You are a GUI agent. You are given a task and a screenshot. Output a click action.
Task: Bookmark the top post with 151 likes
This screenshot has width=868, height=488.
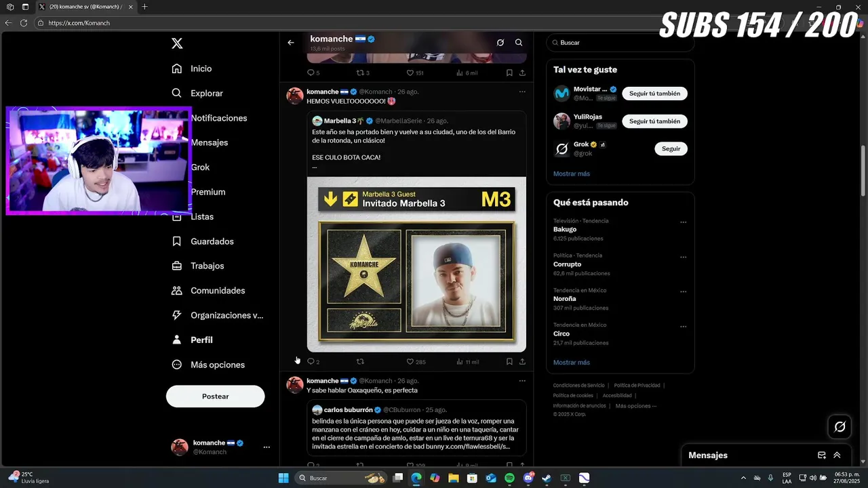(x=509, y=73)
